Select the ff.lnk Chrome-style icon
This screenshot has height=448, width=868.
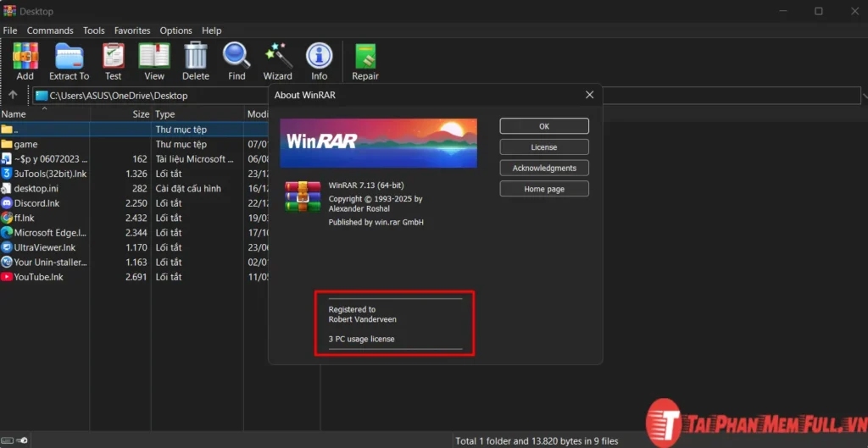[x=7, y=218]
